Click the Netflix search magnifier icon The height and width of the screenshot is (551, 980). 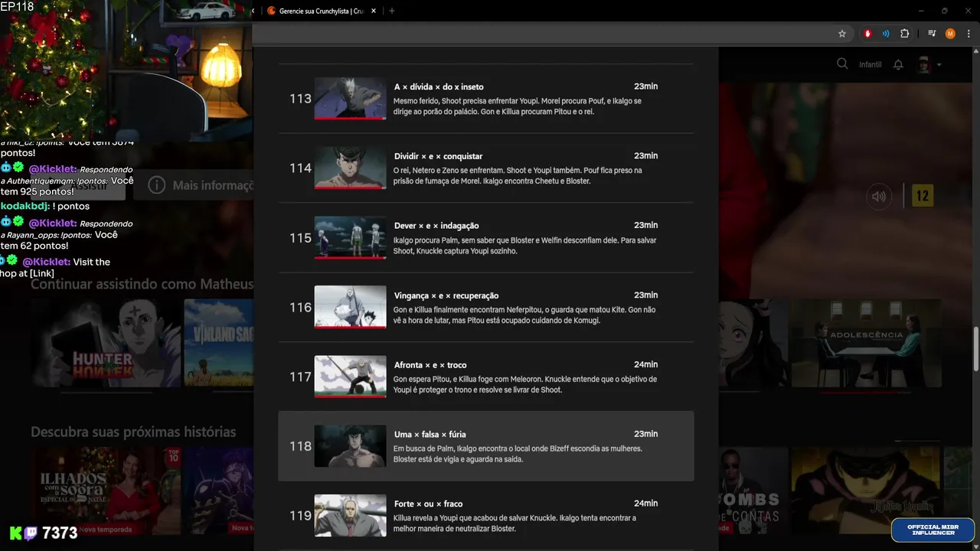click(x=842, y=64)
